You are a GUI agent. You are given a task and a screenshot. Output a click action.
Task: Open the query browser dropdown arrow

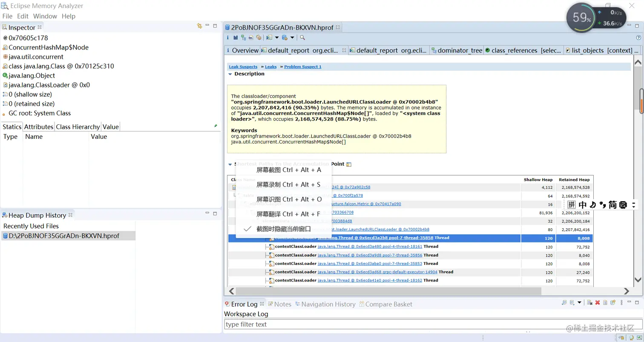(292, 37)
